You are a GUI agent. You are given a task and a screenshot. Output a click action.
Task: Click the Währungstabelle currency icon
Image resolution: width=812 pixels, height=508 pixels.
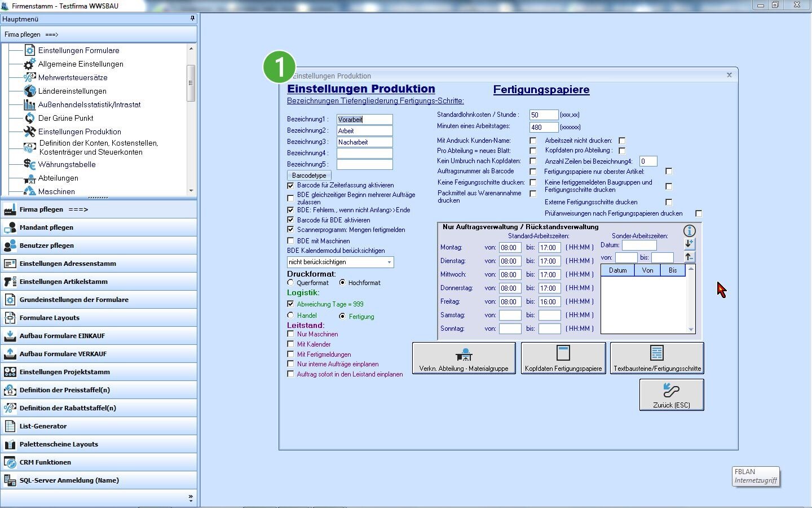[x=30, y=164]
